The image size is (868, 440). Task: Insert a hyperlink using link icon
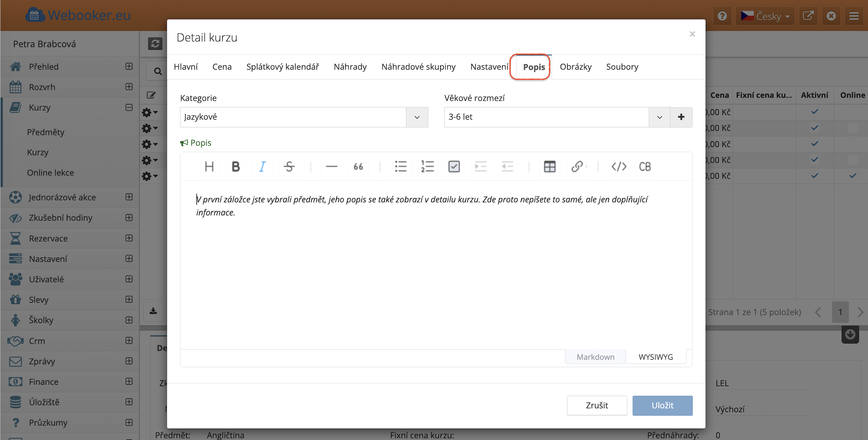pos(577,167)
